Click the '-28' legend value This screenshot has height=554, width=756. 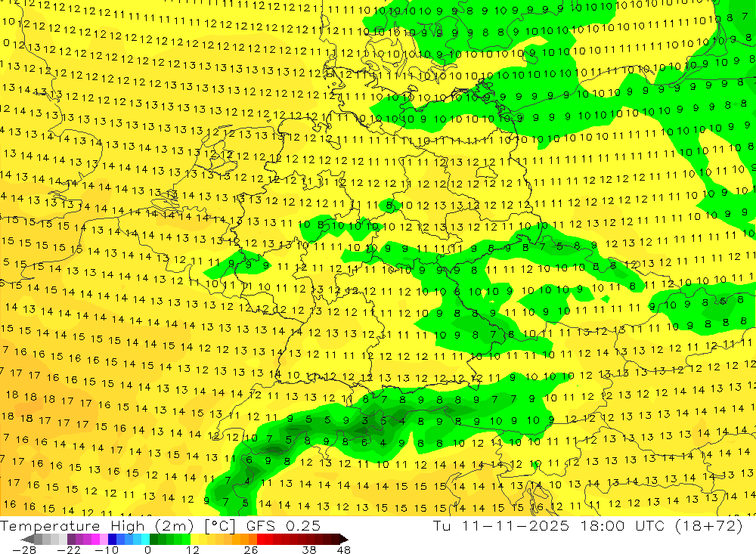click(x=23, y=549)
